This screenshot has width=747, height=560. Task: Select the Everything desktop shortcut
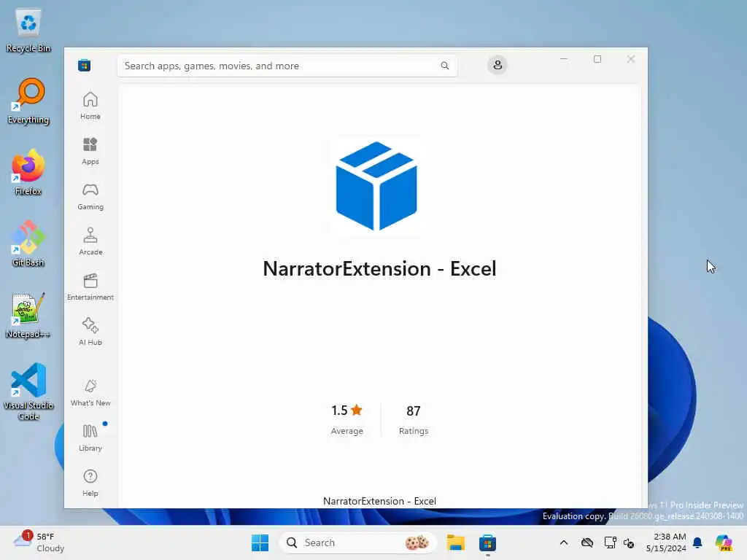[28, 101]
